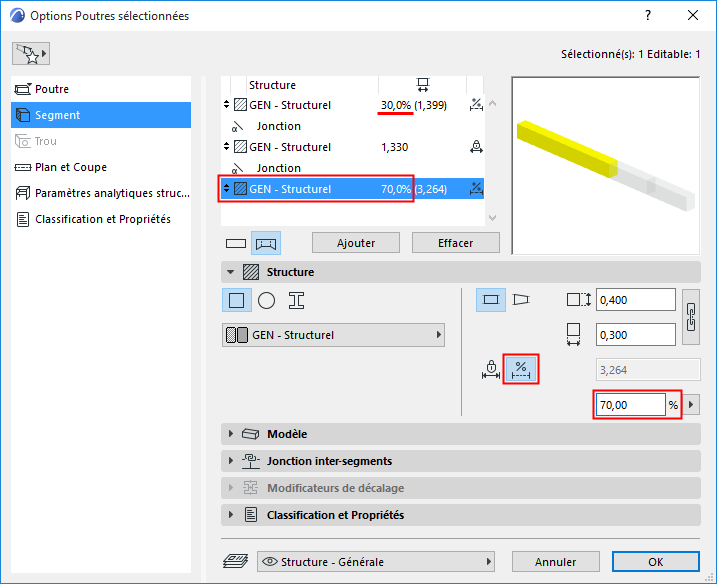This screenshot has height=584, width=717.
Task: Click the beam height field 0,400
Action: pos(636,300)
